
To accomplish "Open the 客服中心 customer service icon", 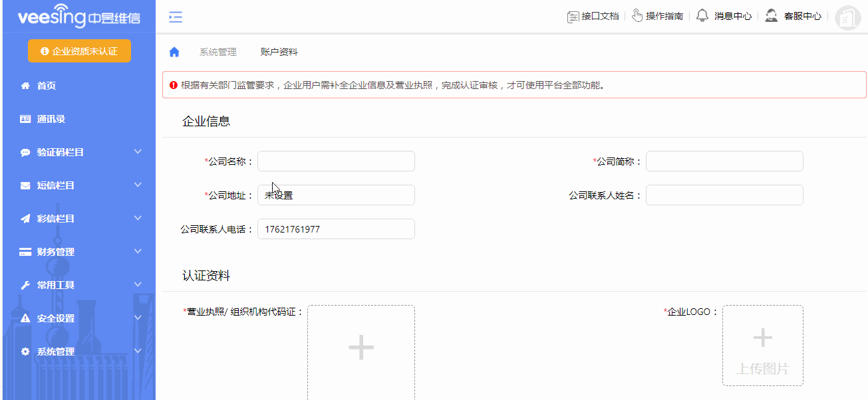I will tap(772, 15).
